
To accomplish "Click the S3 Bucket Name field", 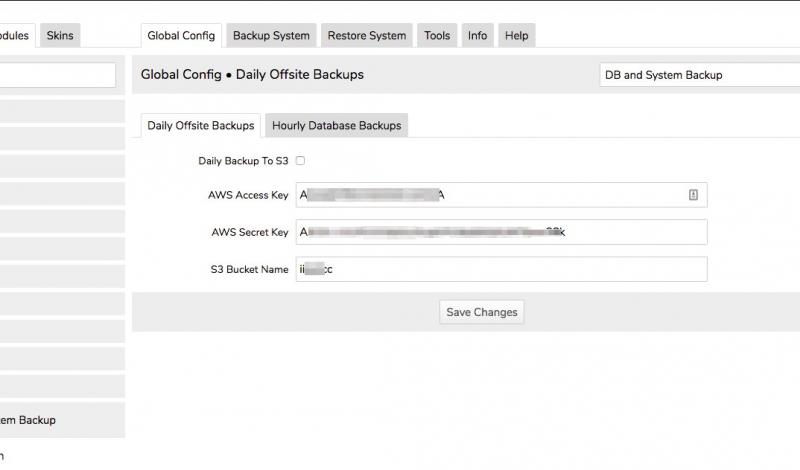I will [500, 269].
